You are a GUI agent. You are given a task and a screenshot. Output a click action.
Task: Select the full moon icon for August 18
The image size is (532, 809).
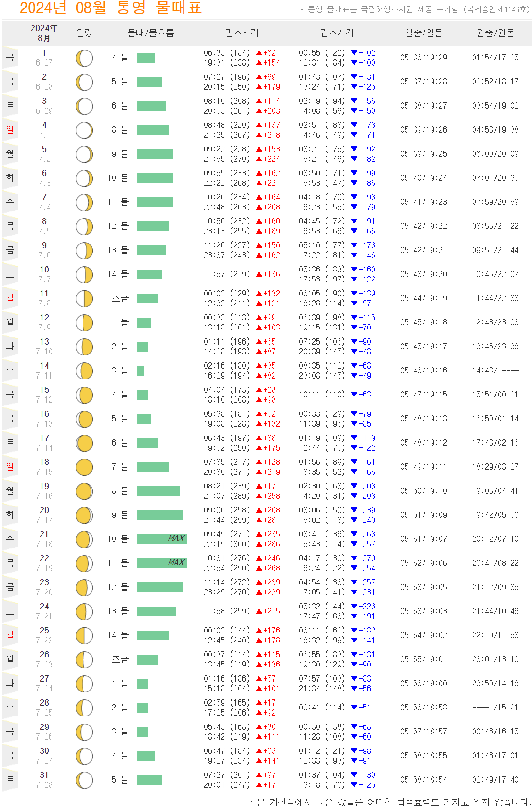[x=84, y=467]
